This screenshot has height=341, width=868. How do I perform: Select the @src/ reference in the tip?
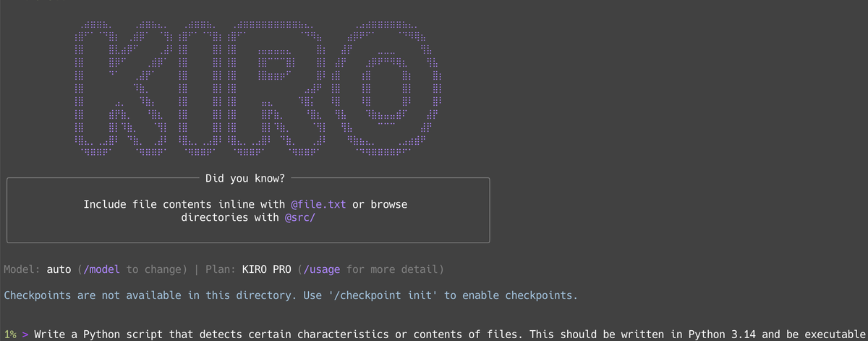(300, 217)
